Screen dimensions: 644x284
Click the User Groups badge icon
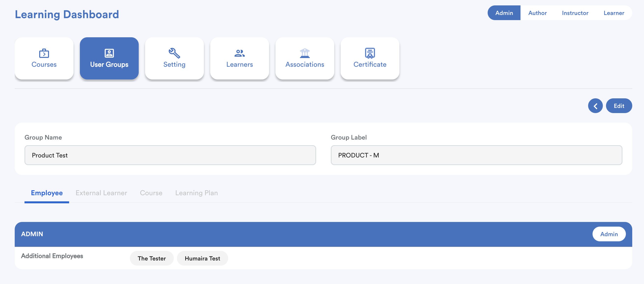coord(109,53)
